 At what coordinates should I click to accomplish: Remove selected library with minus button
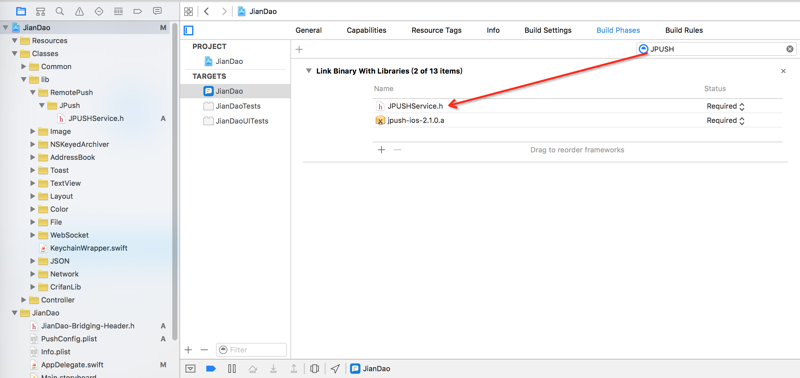[398, 149]
